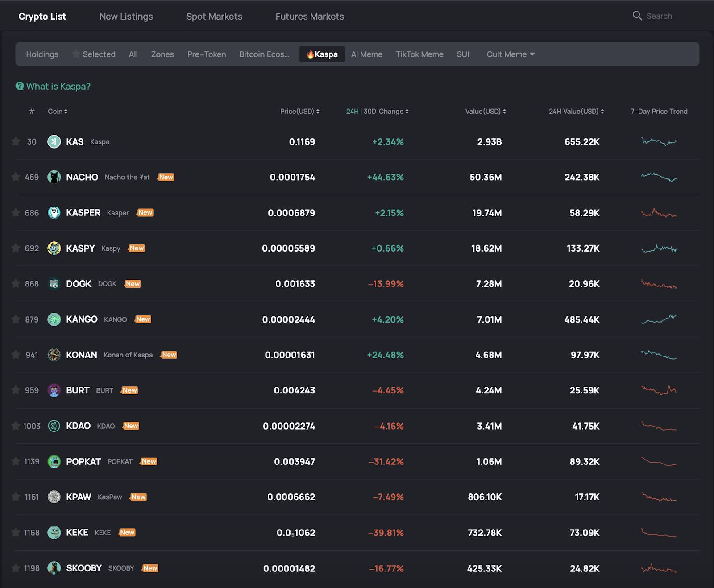Type in the Search field
The height and width of the screenshot is (588, 714).
[x=665, y=16]
